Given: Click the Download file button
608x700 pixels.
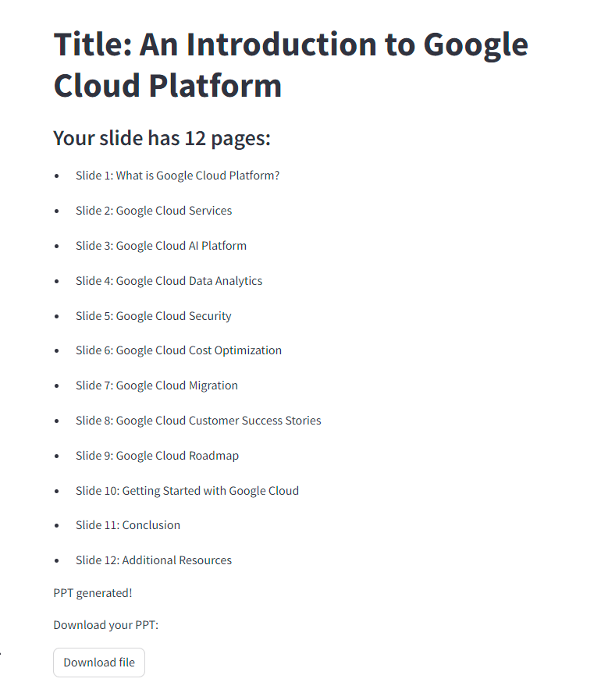Looking at the screenshot, I should click(99, 663).
